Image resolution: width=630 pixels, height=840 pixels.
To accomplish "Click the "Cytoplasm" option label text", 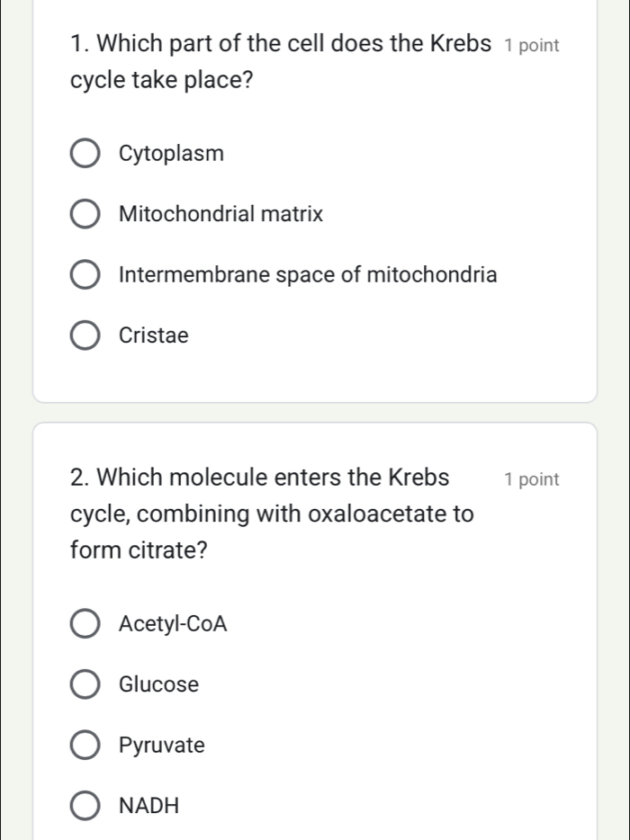I will pyautogui.click(x=171, y=155).
